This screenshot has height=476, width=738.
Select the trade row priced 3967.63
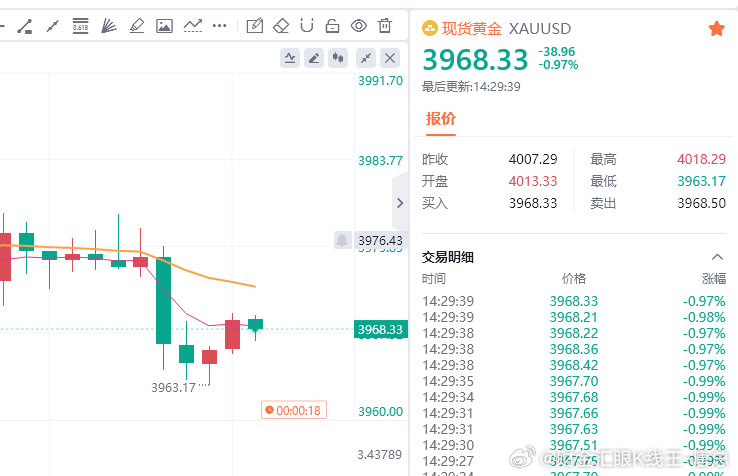click(574, 429)
